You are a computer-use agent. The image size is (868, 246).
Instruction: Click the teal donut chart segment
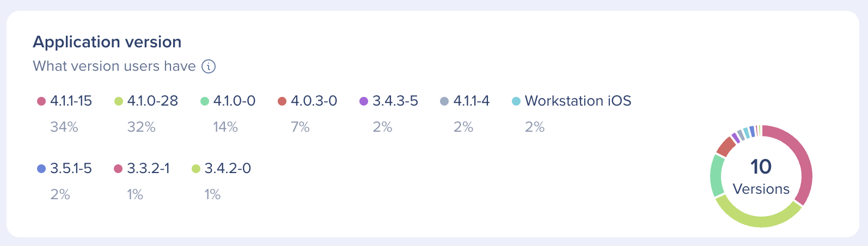[717, 175]
